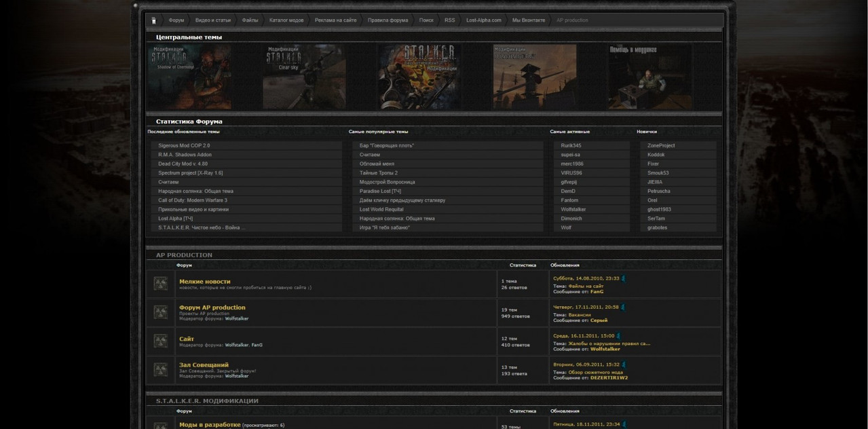View active user Rurik345 profile
The height and width of the screenshot is (429, 868).
click(x=571, y=145)
